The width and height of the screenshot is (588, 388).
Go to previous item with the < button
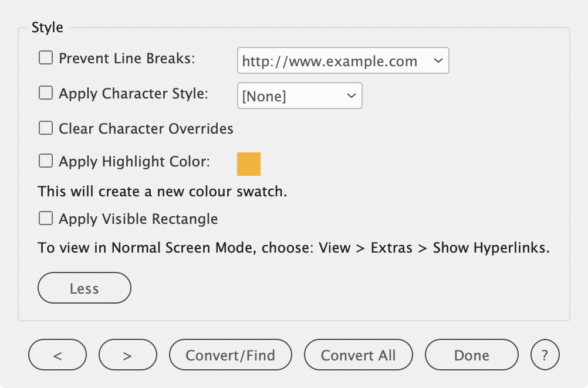[58, 355]
